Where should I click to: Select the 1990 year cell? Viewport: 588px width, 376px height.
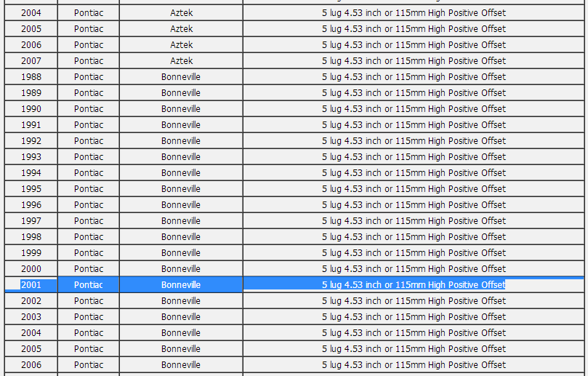pyautogui.click(x=31, y=109)
